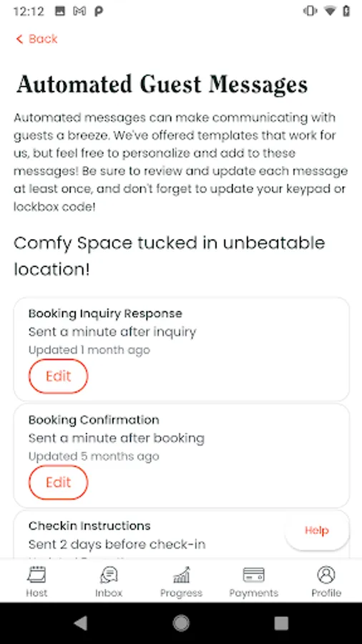Edit the Booking Inquiry Response message
The image size is (362, 644).
click(x=58, y=376)
